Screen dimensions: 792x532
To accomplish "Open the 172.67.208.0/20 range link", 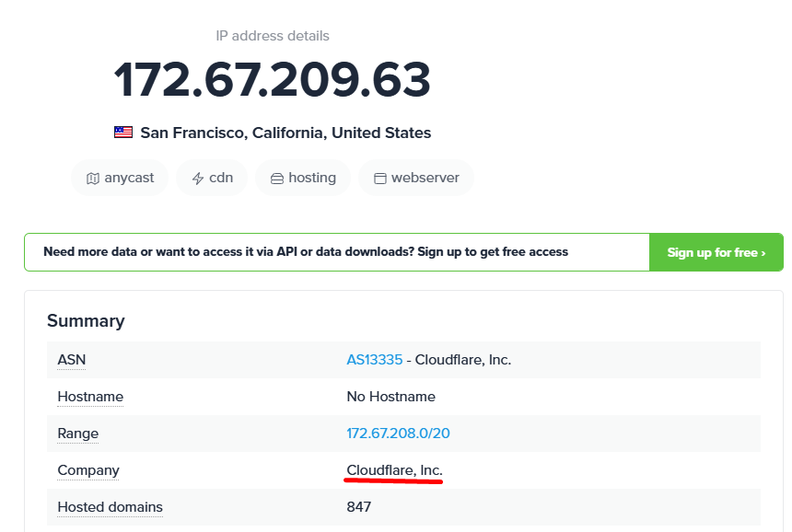I will pos(398,434).
